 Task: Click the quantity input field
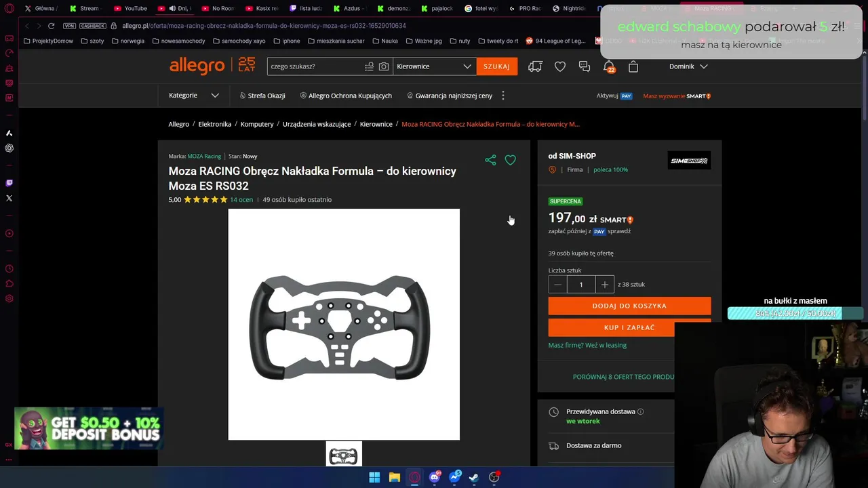[x=581, y=285]
